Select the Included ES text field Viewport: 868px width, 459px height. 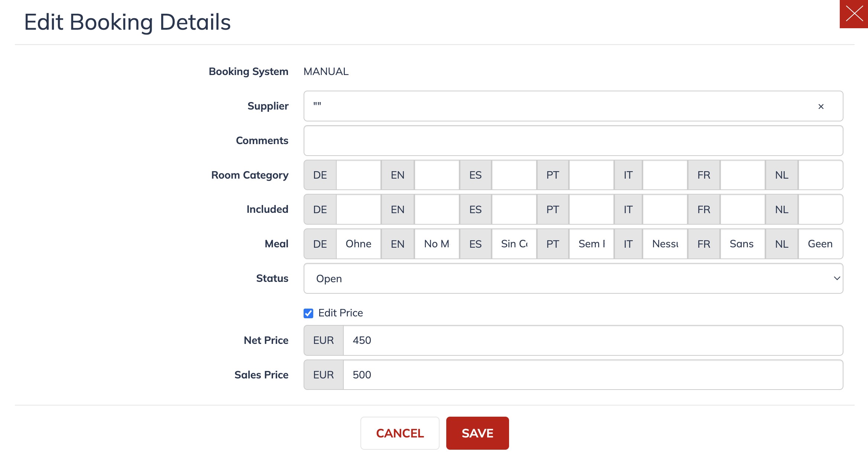(x=514, y=209)
